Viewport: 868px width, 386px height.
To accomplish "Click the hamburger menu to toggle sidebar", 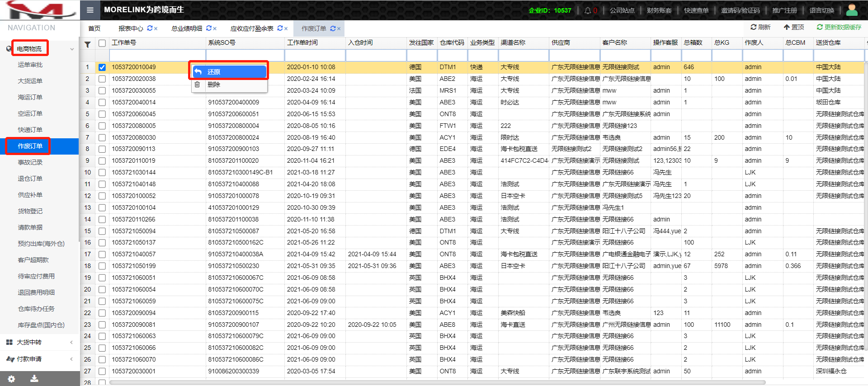I will click(90, 10).
